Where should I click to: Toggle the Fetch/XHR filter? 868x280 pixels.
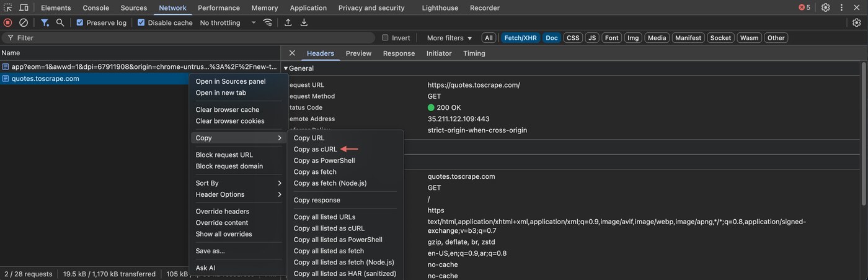coord(521,38)
